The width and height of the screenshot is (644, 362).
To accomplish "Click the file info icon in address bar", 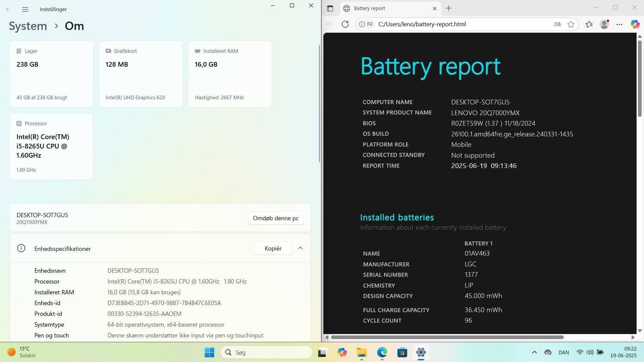I will pyautogui.click(x=366, y=24).
